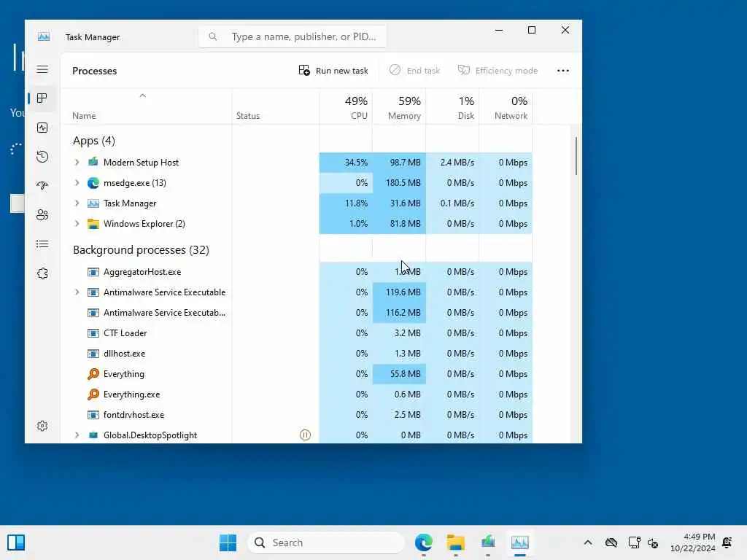Expand the Modern Setup Host process group
The width and height of the screenshot is (747, 560).
(x=77, y=163)
